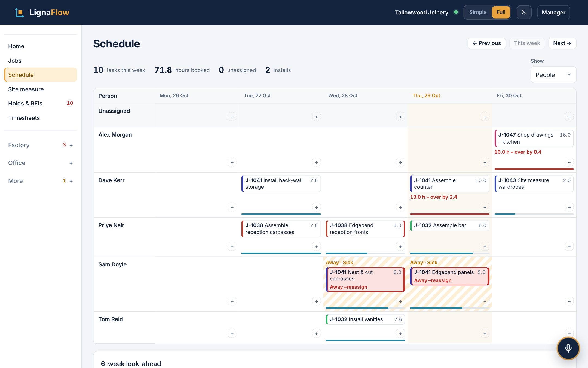Click Alex Morgan's Friday red capacity bar
The height and width of the screenshot is (368, 588).
tap(534, 169)
